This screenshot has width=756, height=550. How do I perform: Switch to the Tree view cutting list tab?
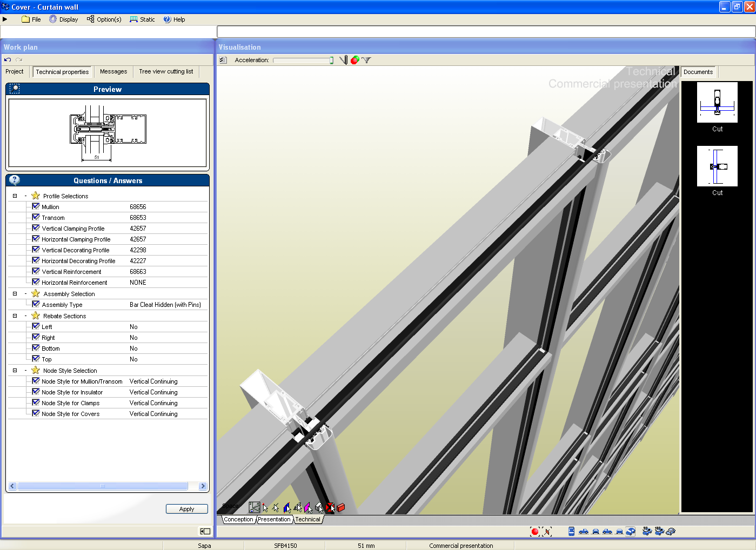166,71
